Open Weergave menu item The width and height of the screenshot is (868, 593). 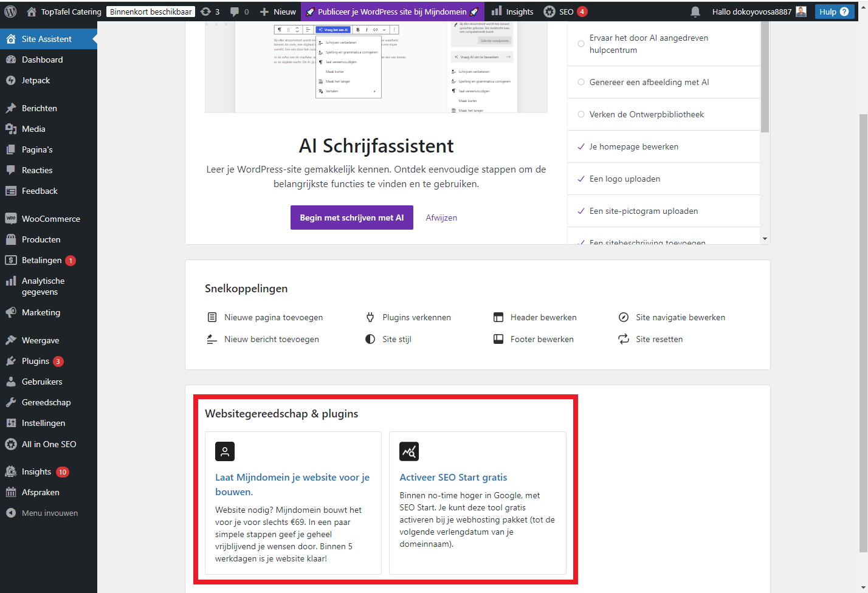49,340
